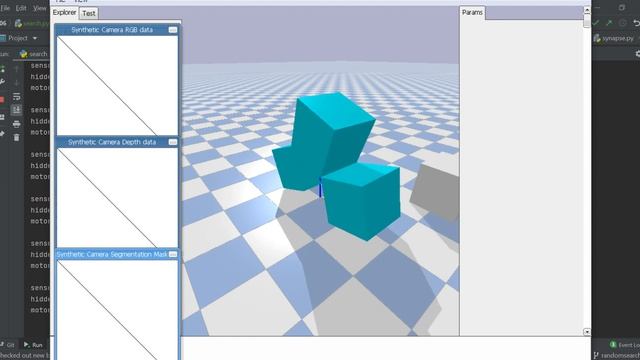640x360 pixels.
Task: Click the up arrow in Run console toolbar
Action: [16, 69]
